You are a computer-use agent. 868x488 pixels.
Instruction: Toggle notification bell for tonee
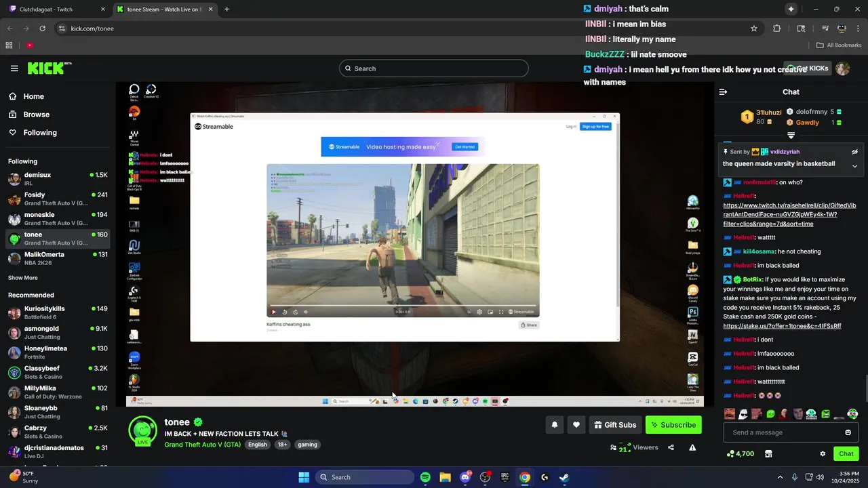[x=554, y=425]
